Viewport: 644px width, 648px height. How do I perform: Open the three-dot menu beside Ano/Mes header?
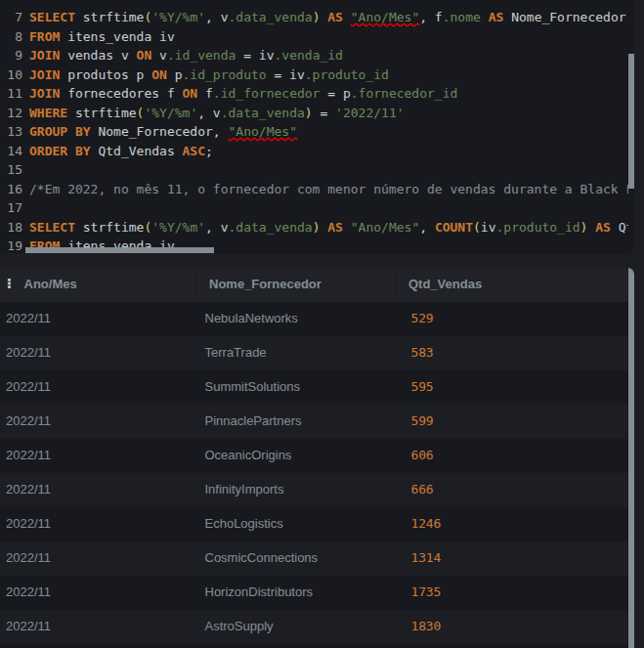(9, 283)
